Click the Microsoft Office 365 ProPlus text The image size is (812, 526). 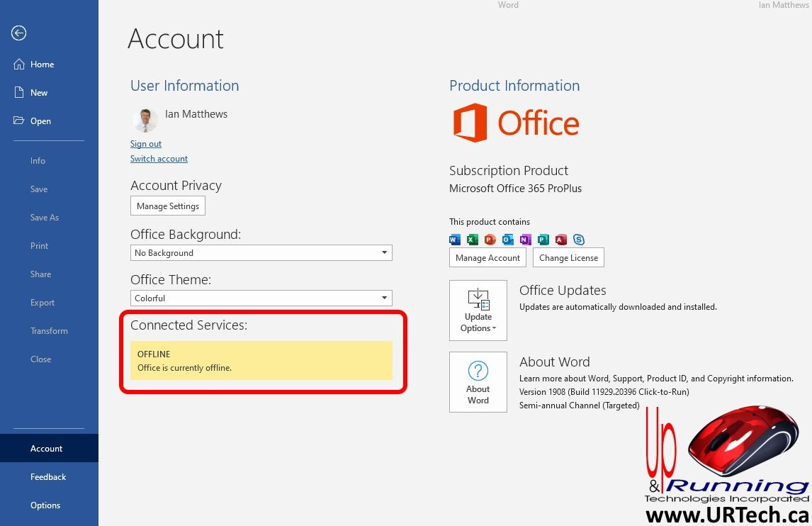(515, 188)
